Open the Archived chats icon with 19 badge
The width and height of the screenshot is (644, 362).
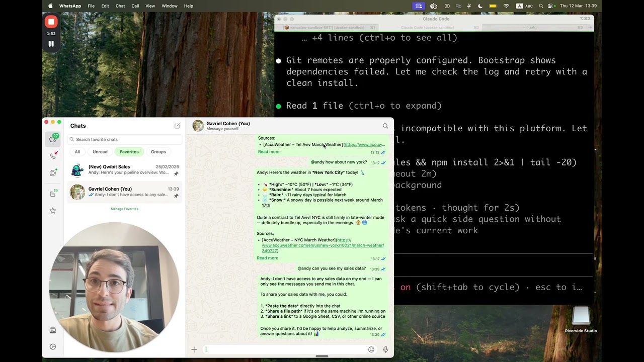[53, 194]
